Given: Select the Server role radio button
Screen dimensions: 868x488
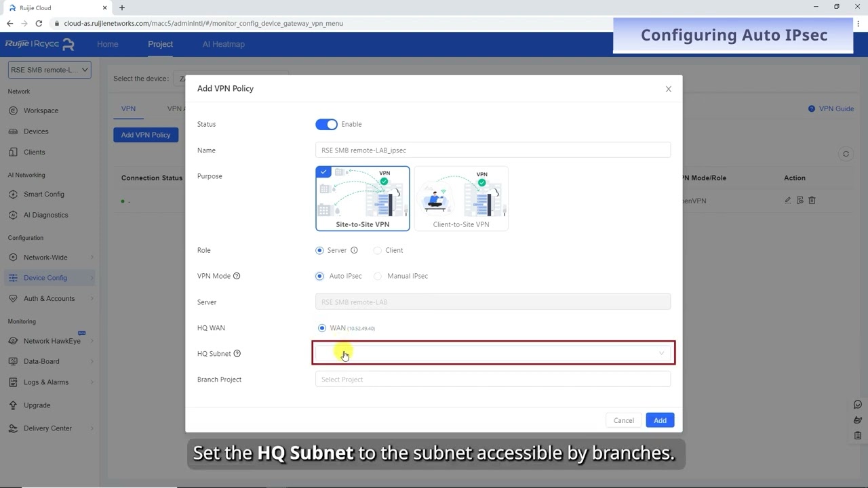Looking at the screenshot, I should click(x=319, y=250).
